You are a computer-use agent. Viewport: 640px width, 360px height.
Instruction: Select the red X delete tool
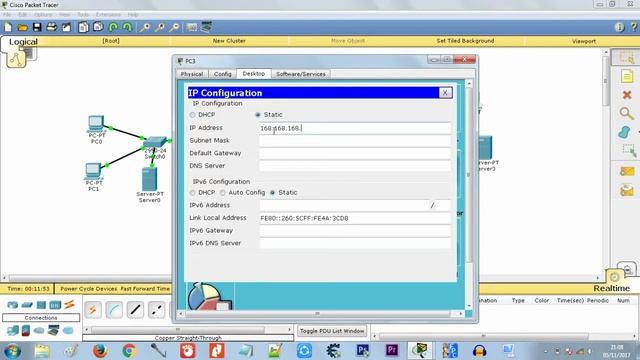627,95
